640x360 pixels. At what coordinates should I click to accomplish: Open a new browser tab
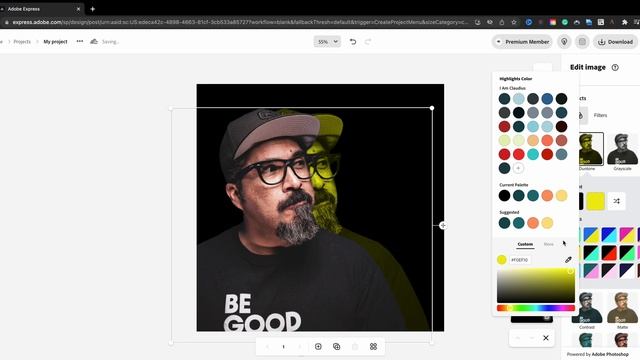[x=93, y=9]
